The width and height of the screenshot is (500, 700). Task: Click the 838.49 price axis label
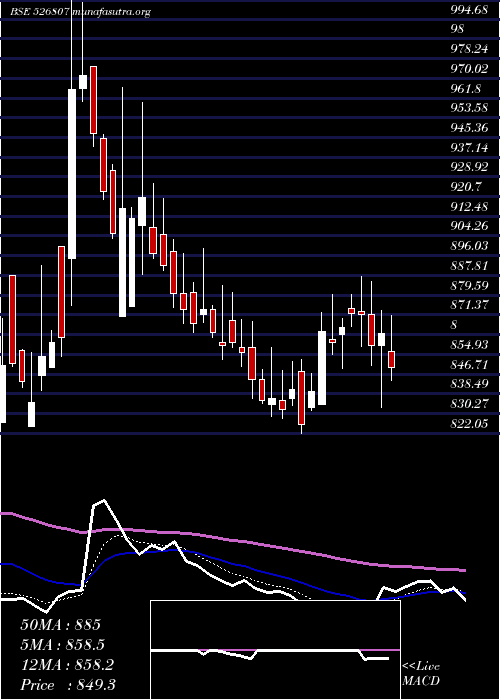(x=469, y=384)
